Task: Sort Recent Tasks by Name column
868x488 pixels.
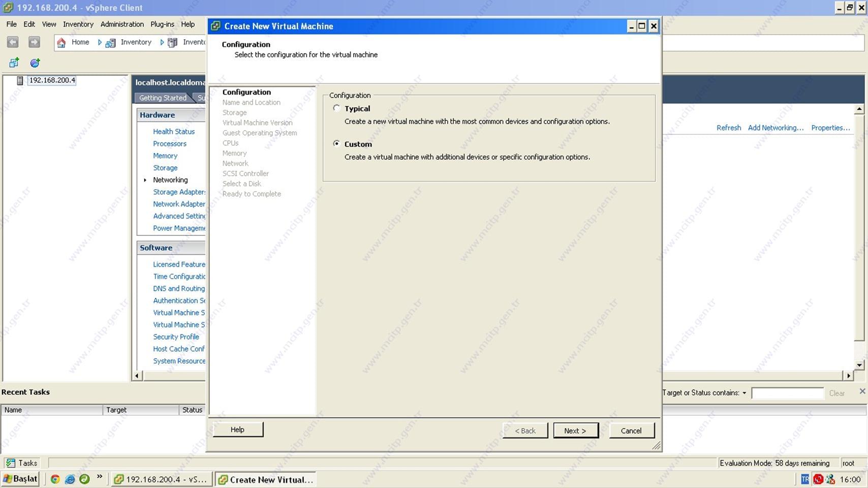Action: point(52,410)
